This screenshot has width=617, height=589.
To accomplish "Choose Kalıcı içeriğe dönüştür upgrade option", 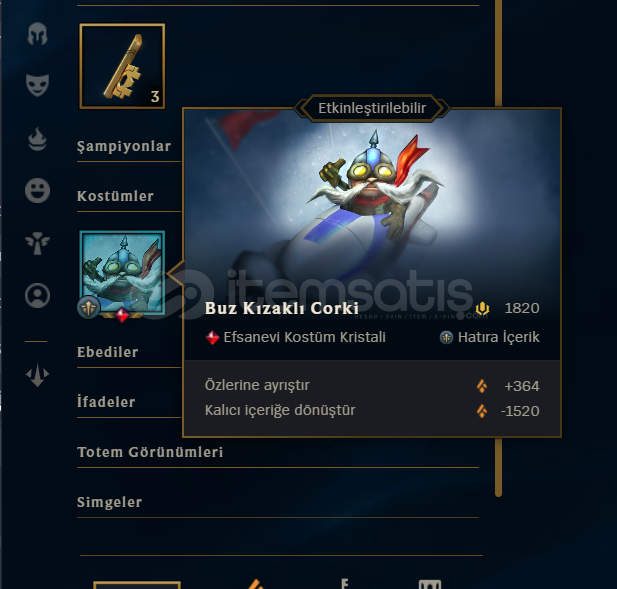I will click(372, 411).
